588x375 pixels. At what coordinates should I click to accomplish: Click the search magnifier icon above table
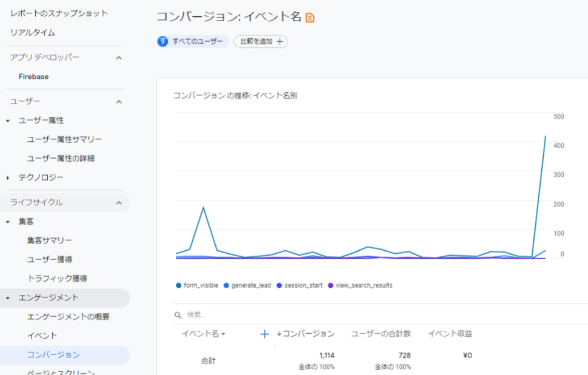click(178, 315)
